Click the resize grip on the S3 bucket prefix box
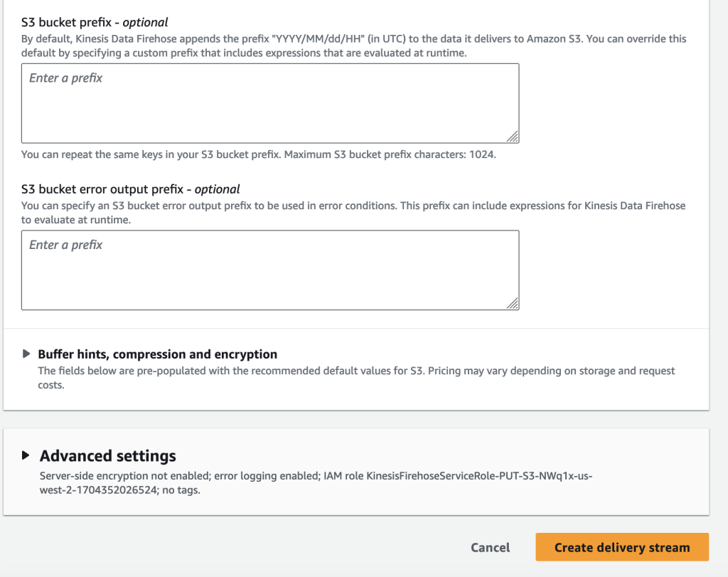 [513, 137]
